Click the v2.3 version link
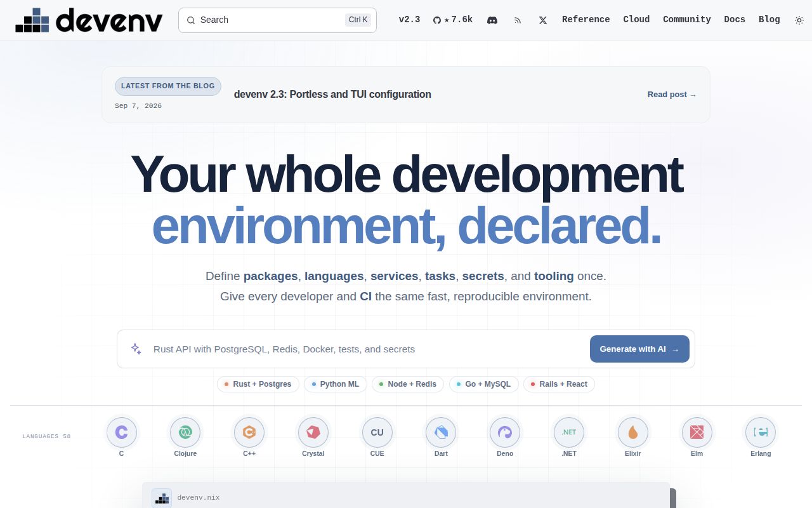This screenshot has width=812, height=508. (x=409, y=20)
